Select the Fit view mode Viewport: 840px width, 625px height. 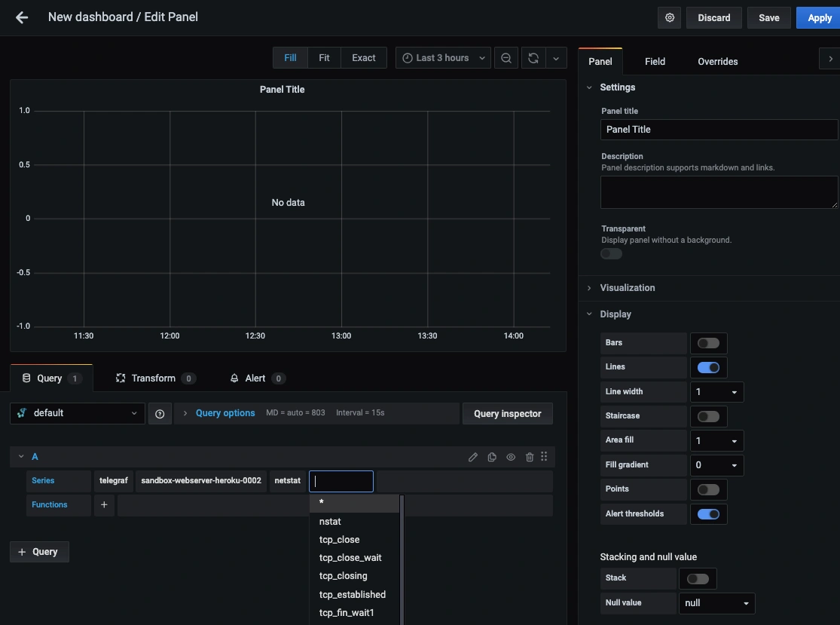[x=324, y=58]
